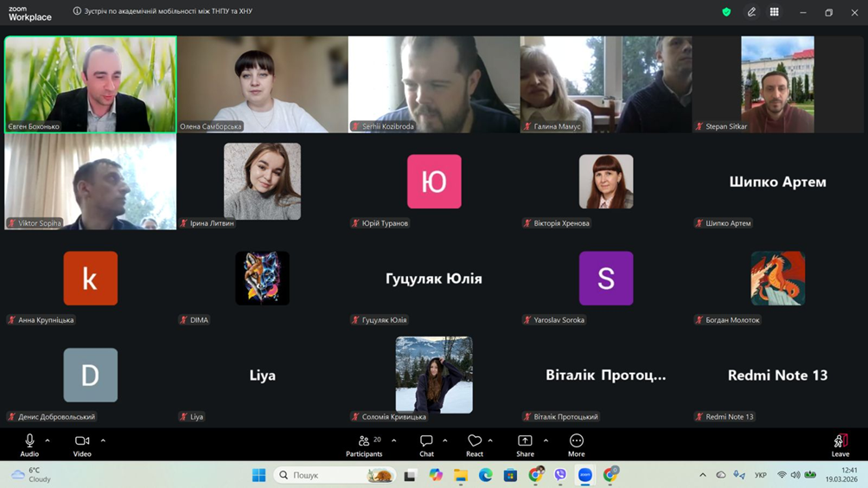Expand the Share options arrow
868x488 pixels.
(546, 441)
